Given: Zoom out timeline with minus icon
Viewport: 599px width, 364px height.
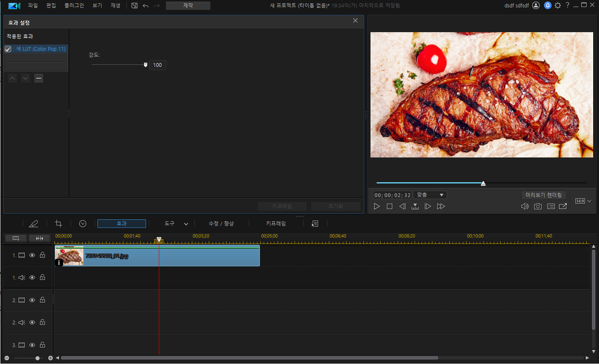Looking at the screenshot, I should pyautogui.click(x=7, y=358).
